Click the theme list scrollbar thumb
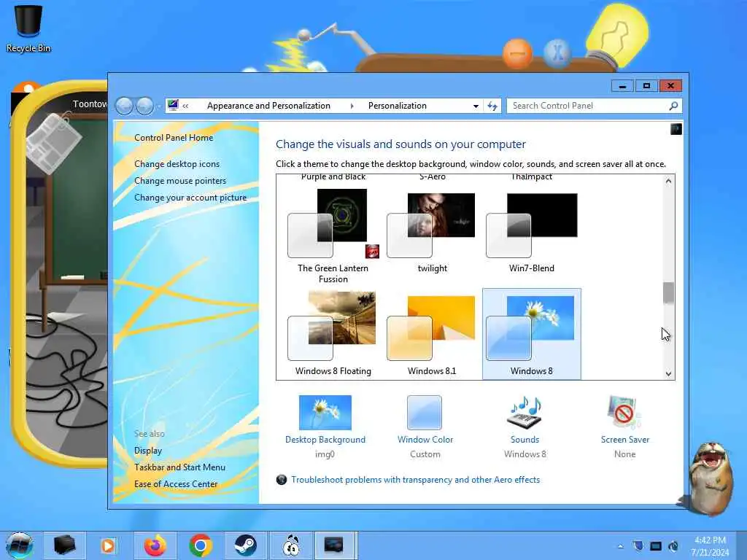This screenshot has height=560, width=747. [668, 293]
